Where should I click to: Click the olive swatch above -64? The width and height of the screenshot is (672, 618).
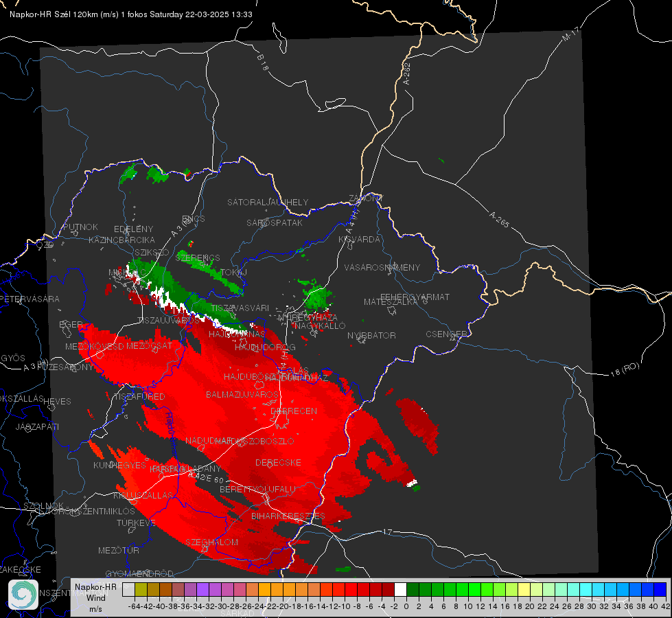141,589
